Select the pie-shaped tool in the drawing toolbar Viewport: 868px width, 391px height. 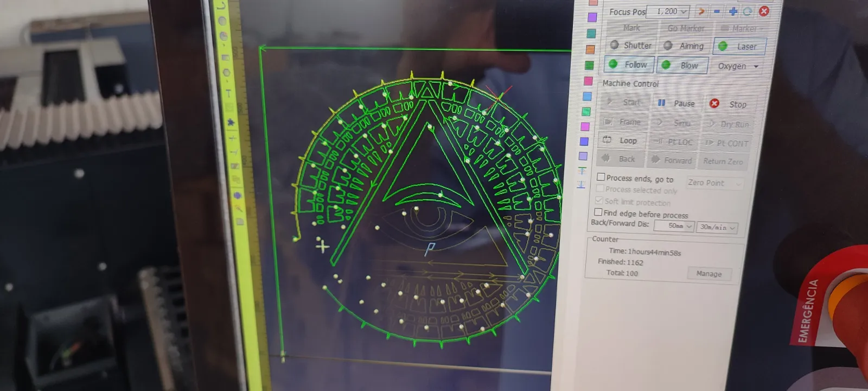(x=224, y=36)
